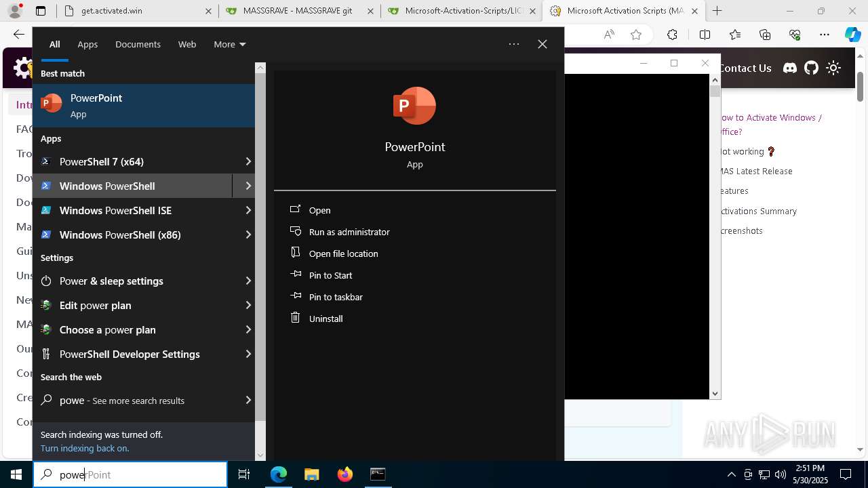
Task: Click the Edge Copilot icon
Action: click(x=852, y=35)
